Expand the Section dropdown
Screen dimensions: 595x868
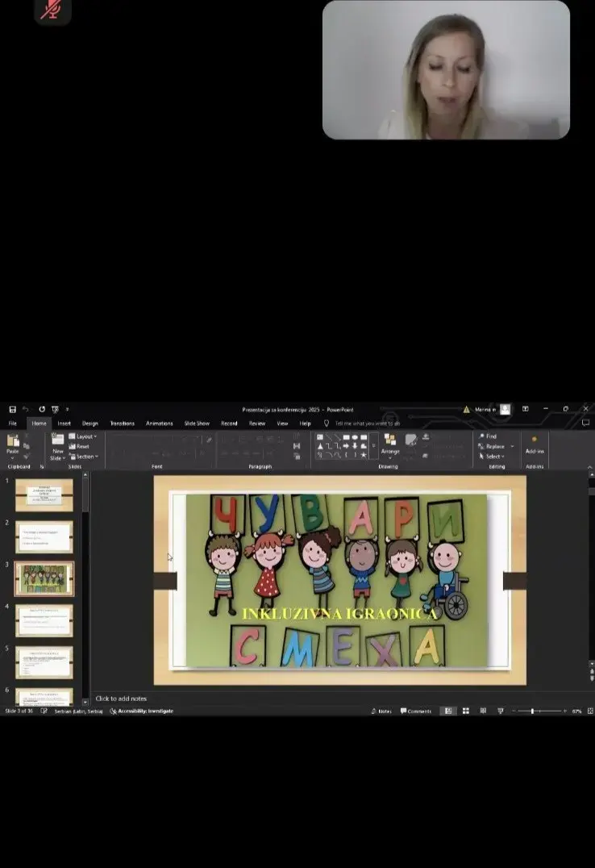(x=84, y=457)
